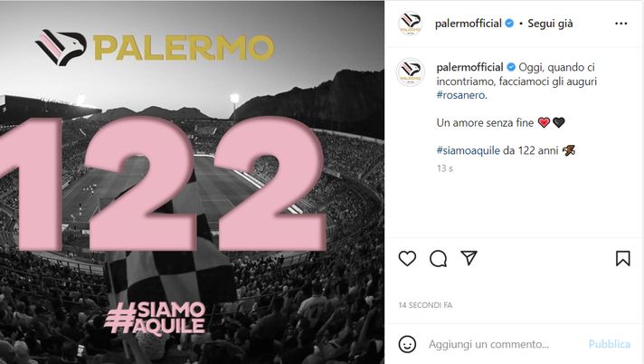Image resolution: width=644 pixels, height=364 pixels.
Task: Open the three-dot more options menu
Action: 621,24
